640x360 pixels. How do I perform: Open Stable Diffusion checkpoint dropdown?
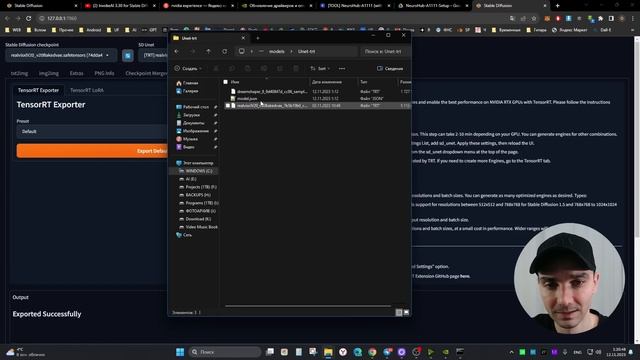coord(61,55)
